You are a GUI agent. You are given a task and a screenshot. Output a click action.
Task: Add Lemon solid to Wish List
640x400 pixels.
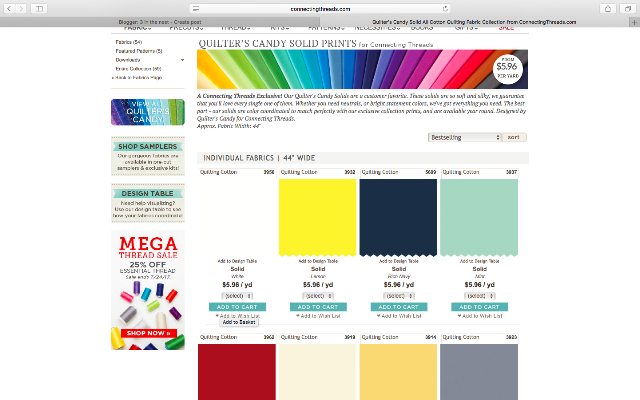pyautogui.click(x=318, y=316)
